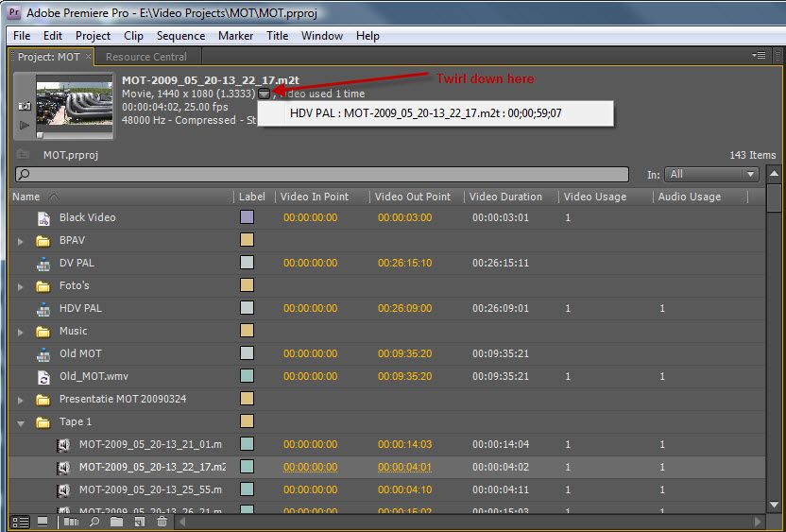Click the Clear trash icon
This screenshot has height=532, width=786.
coord(162,522)
